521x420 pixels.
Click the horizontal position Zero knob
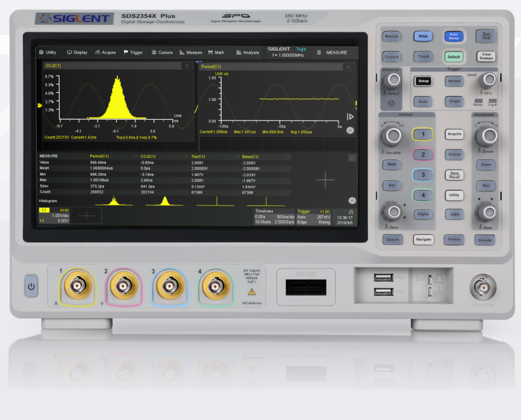(487, 212)
